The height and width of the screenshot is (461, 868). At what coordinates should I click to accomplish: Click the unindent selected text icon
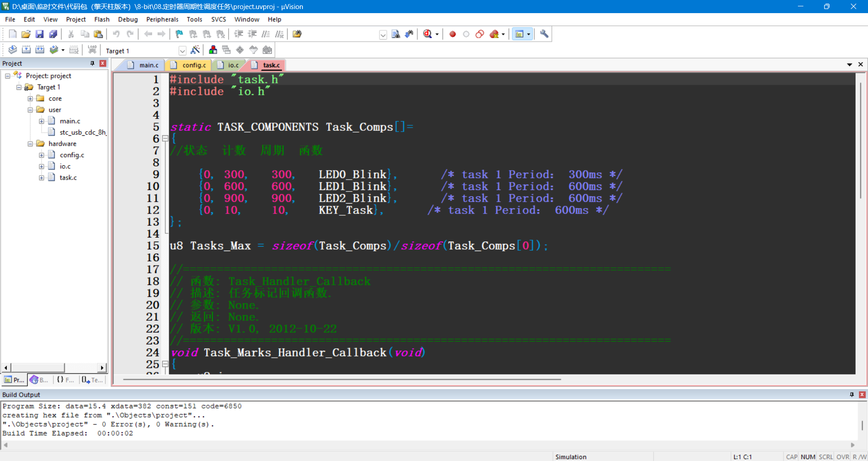click(x=252, y=34)
